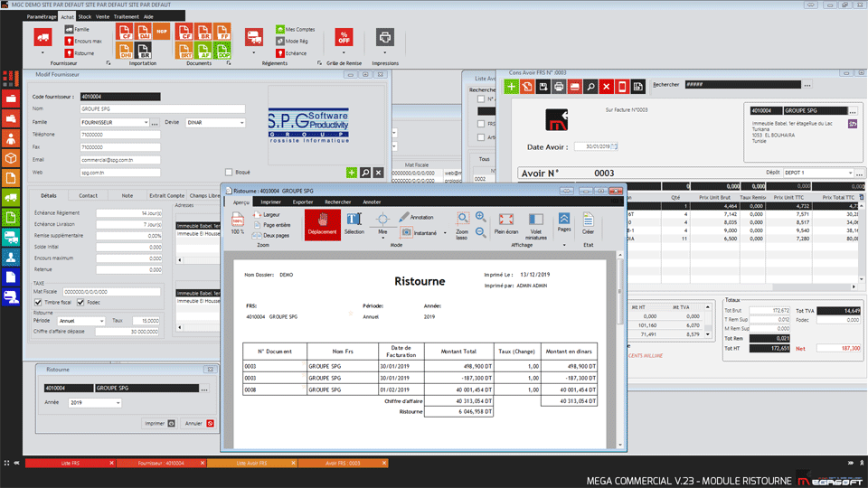Viewport: 868px width, 488px height.
Task: Open the Famille option in Fournisseur group
Action: coord(77,29)
